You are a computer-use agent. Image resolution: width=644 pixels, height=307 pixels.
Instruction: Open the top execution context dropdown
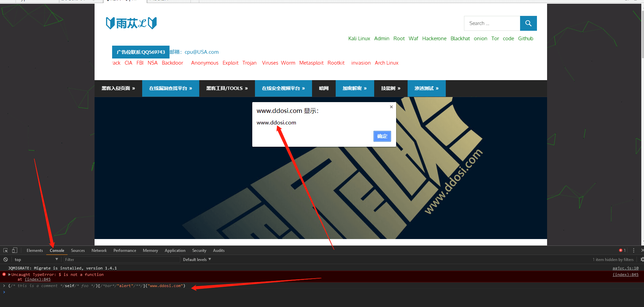click(36, 260)
